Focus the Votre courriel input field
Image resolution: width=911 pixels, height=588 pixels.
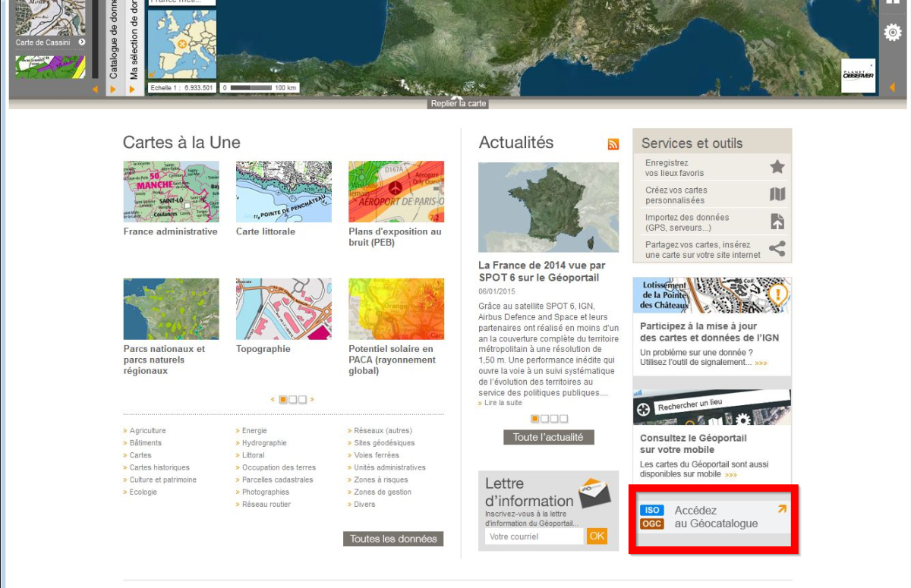pos(534,536)
